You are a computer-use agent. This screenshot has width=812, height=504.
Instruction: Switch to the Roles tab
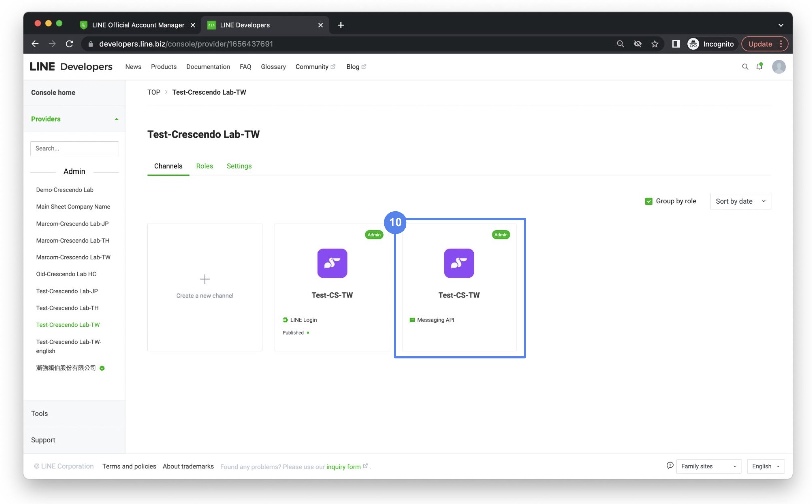click(x=205, y=166)
